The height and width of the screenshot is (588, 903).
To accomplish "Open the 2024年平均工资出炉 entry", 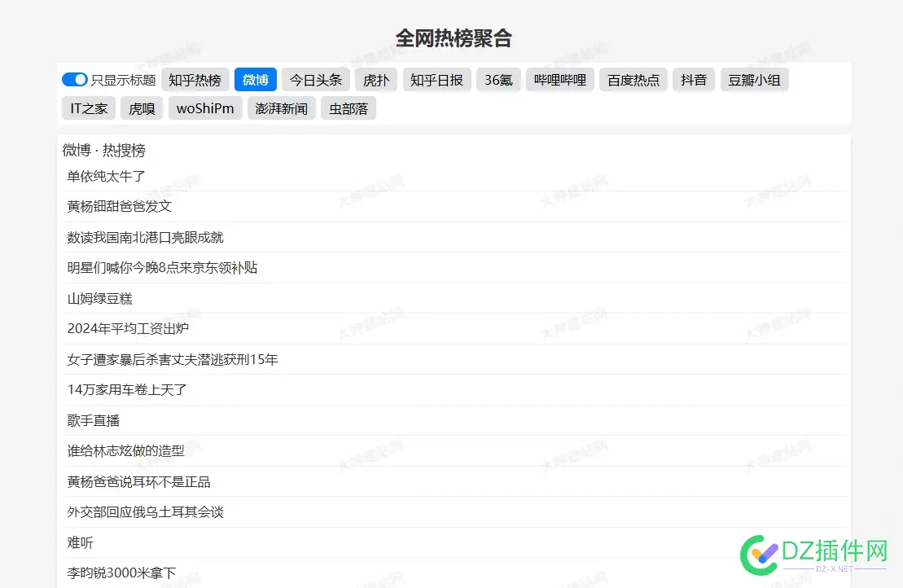I will click(454, 329).
